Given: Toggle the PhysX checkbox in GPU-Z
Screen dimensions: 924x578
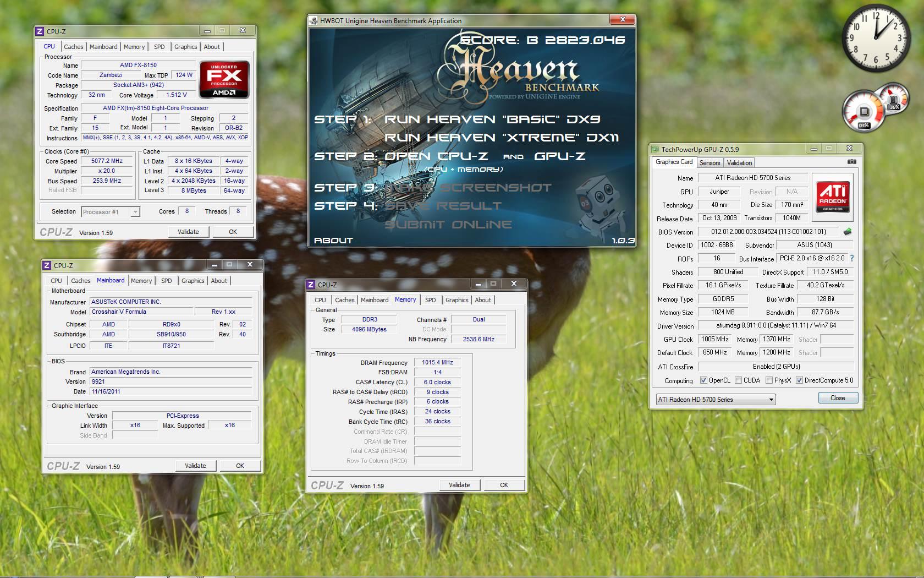Looking at the screenshot, I should [769, 380].
